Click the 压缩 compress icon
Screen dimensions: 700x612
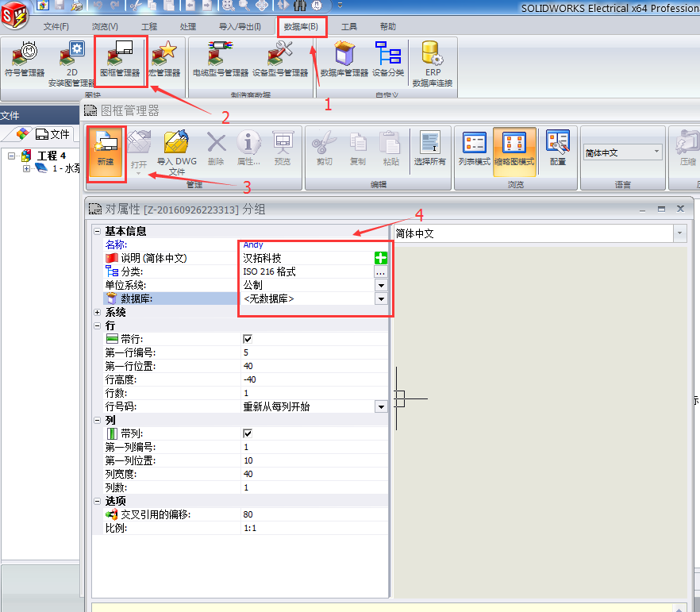pyautogui.click(x=688, y=148)
